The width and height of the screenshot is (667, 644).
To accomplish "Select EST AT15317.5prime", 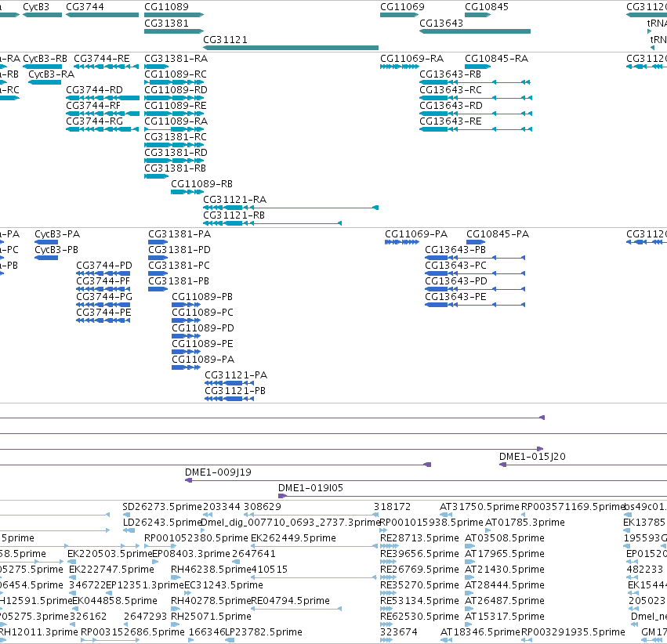I will coord(505,617).
